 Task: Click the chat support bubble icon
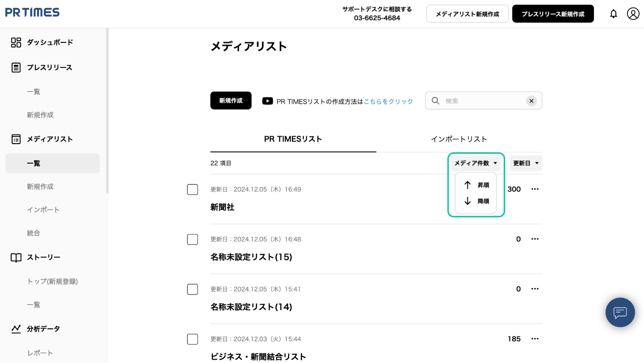pyautogui.click(x=620, y=312)
